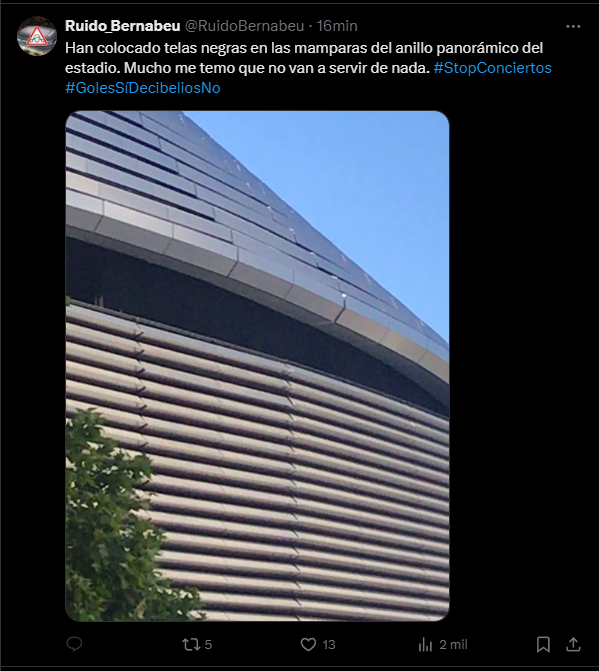The image size is (599, 671).
Task: Enlarge the stadium facade photo
Action: click(257, 366)
